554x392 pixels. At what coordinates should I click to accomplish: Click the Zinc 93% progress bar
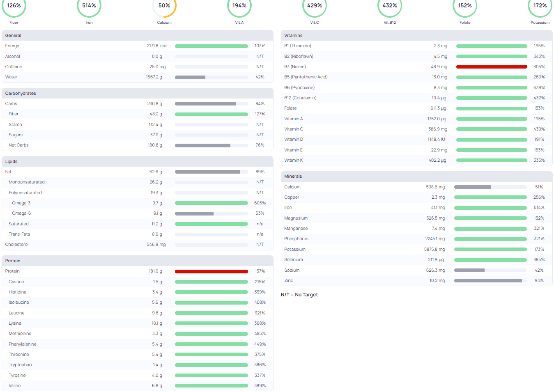coord(490,281)
